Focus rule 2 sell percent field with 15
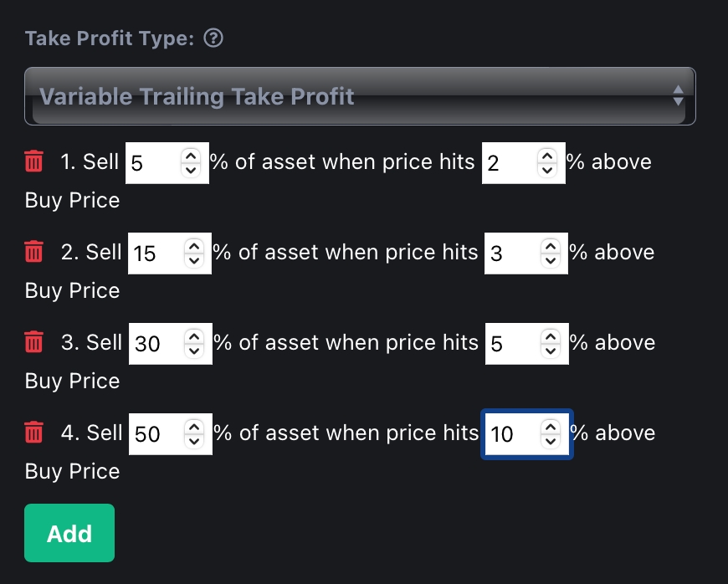Image resolution: width=728 pixels, height=584 pixels. (154, 253)
